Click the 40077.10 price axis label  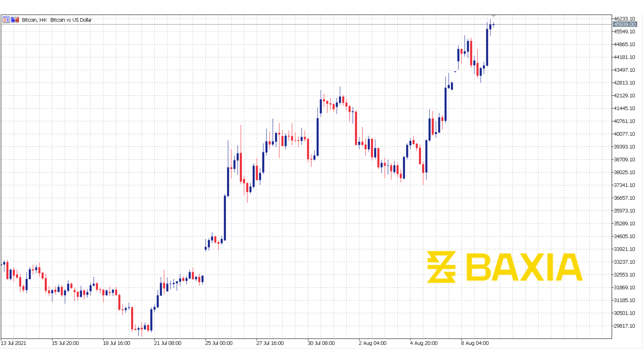tap(624, 134)
